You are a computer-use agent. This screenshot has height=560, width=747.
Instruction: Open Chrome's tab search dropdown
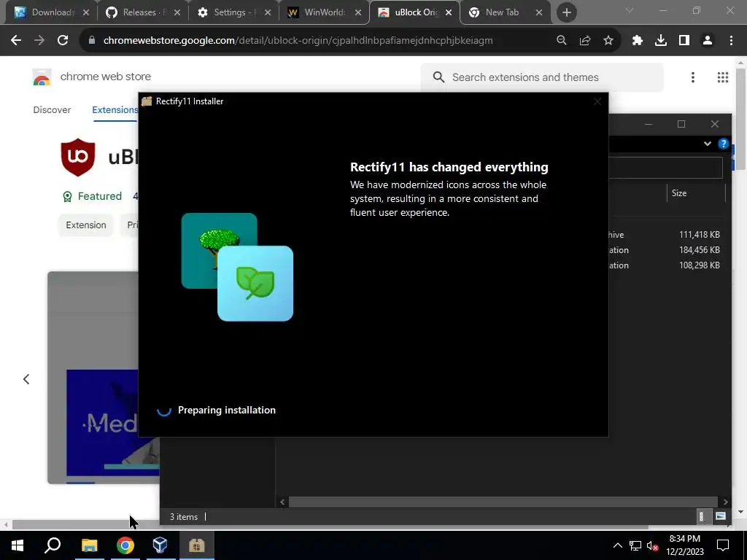tap(630, 10)
